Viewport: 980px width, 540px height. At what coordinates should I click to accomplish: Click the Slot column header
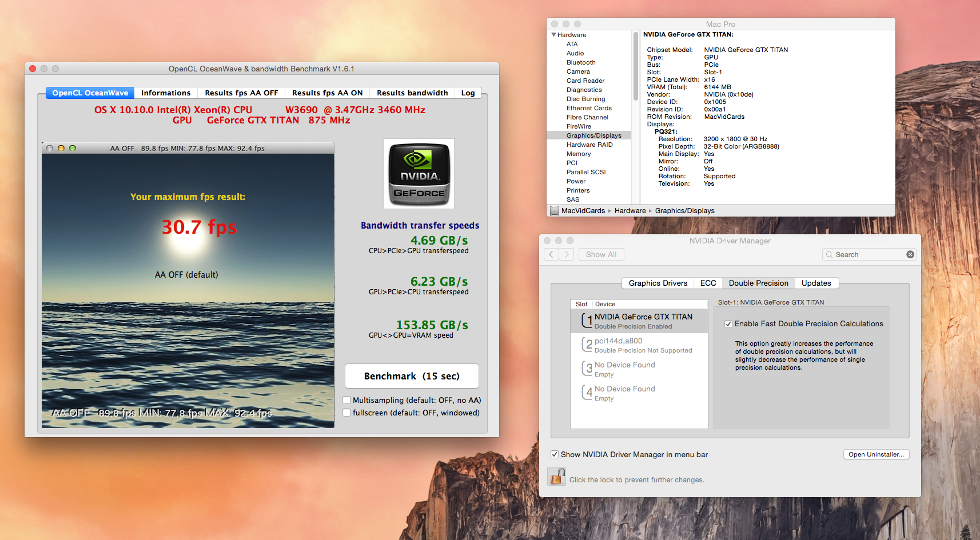pos(581,304)
